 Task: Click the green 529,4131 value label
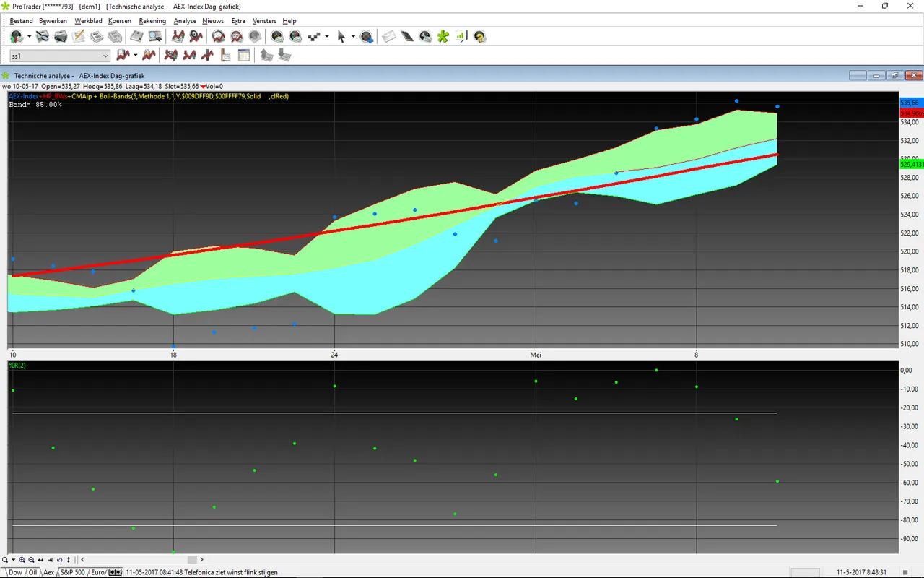[x=912, y=165]
